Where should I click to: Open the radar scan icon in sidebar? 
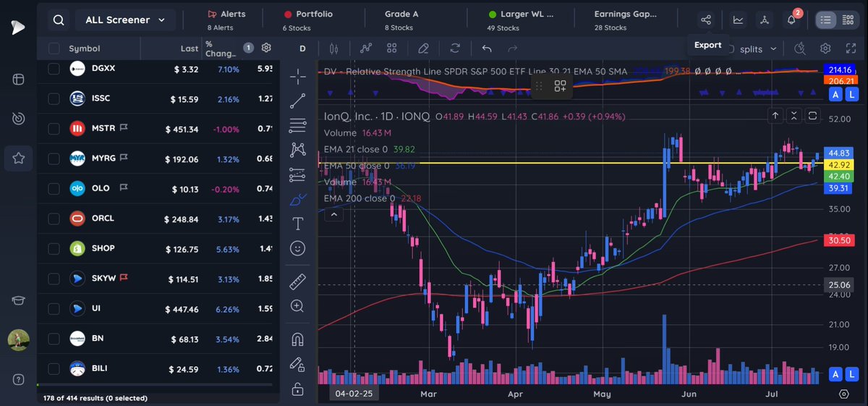click(18, 119)
